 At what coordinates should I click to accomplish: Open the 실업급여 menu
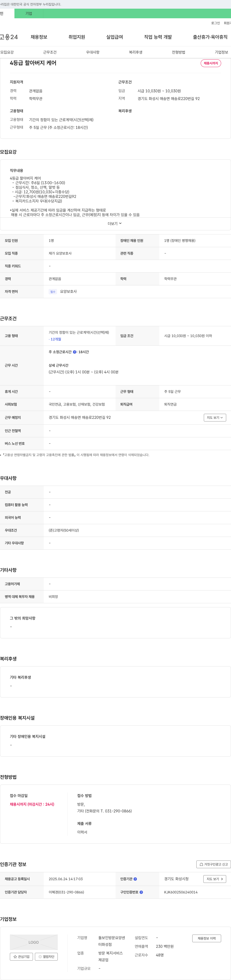115,37
